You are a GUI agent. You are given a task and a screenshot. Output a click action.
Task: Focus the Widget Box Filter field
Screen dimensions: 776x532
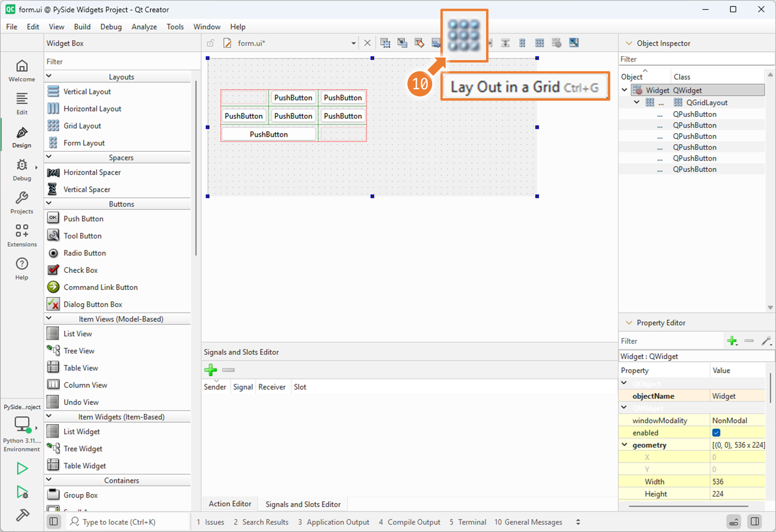[x=122, y=62]
